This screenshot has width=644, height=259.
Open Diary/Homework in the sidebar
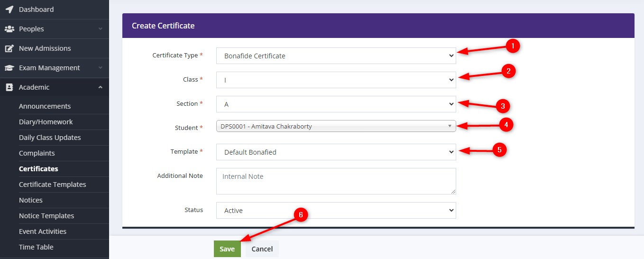point(46,122)
